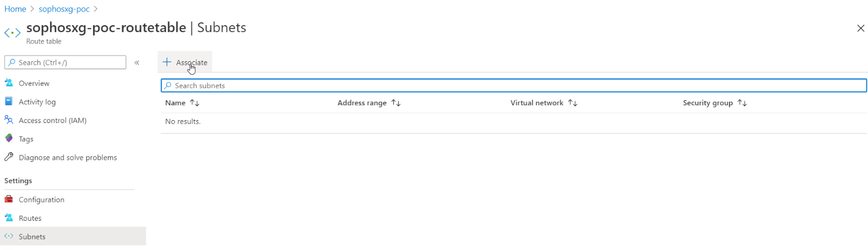Close the Subnets blade with X

tap(861, 28)
